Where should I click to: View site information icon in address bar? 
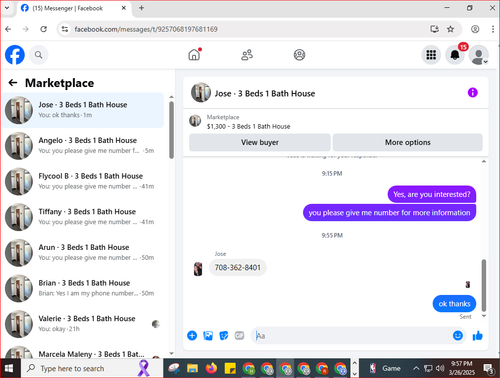pos(65,29)
